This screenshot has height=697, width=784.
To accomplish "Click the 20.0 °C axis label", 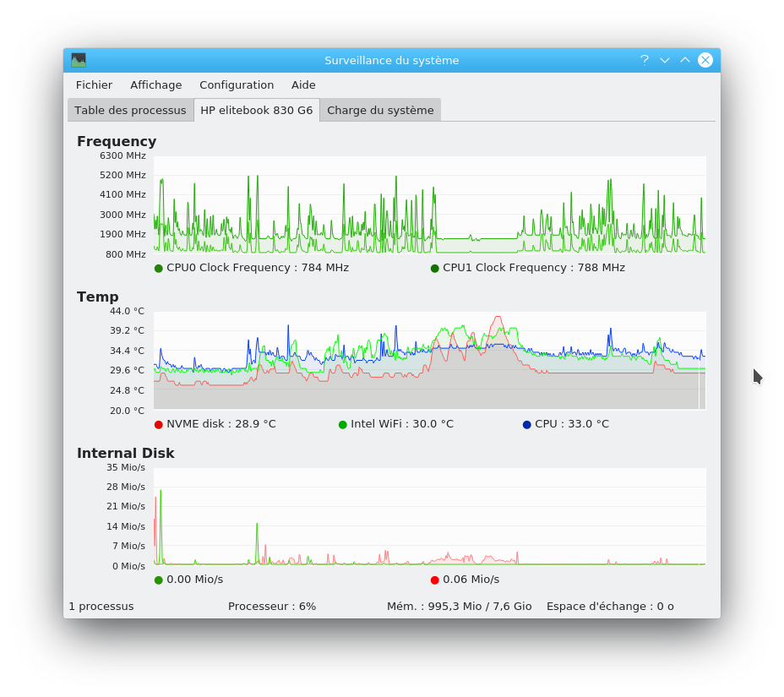I will (x=127, y=410).
